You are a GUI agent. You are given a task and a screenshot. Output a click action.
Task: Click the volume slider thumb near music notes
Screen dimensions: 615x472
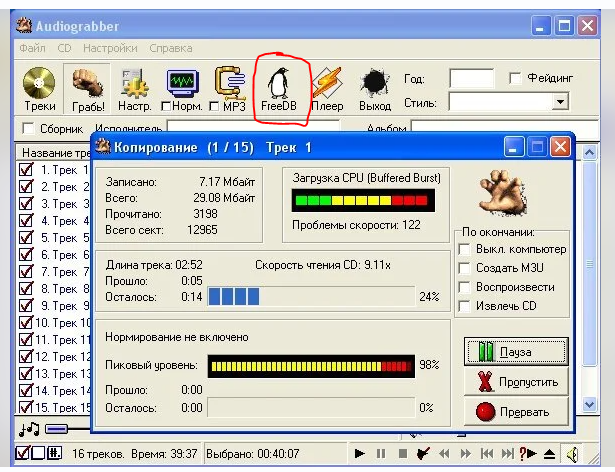pos(56,429)
